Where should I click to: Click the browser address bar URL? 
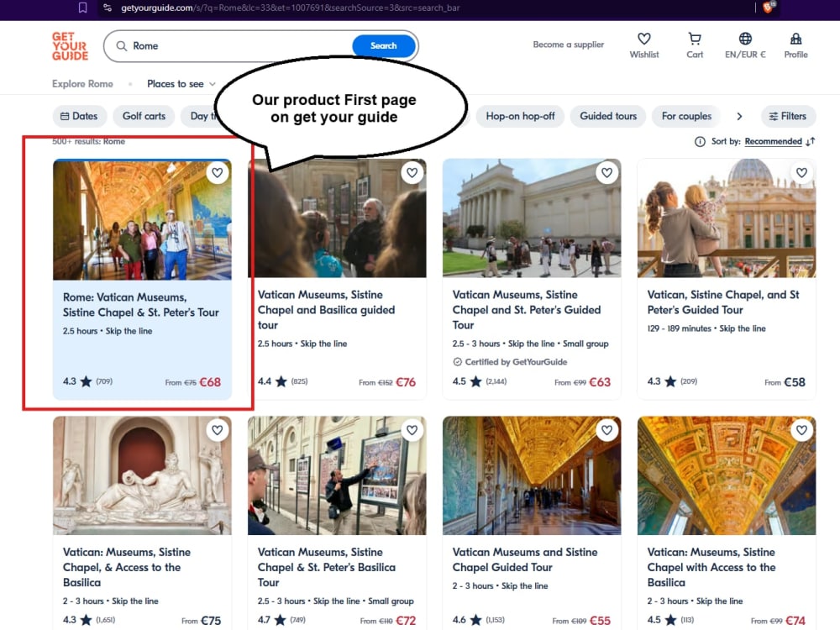click(290, 8)
